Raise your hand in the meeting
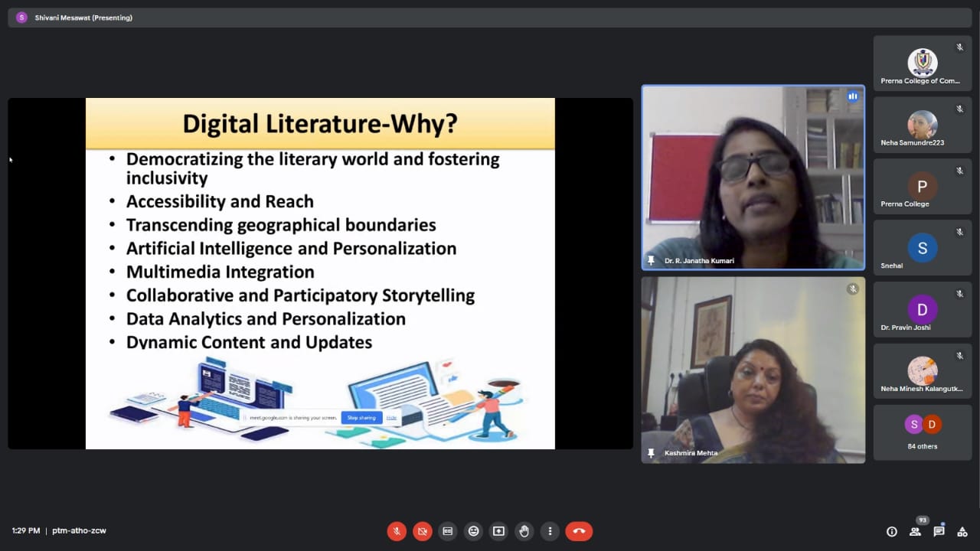This screenshot has width=980, height=551. point(524,531)
